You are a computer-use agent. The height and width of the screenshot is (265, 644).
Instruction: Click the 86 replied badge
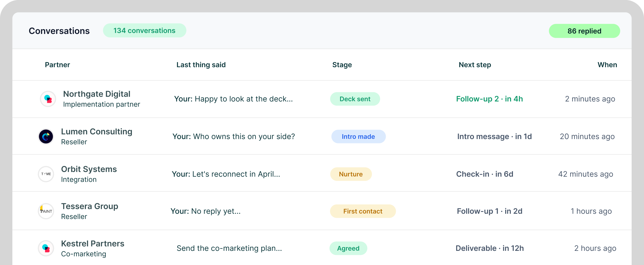coord(584,31)
